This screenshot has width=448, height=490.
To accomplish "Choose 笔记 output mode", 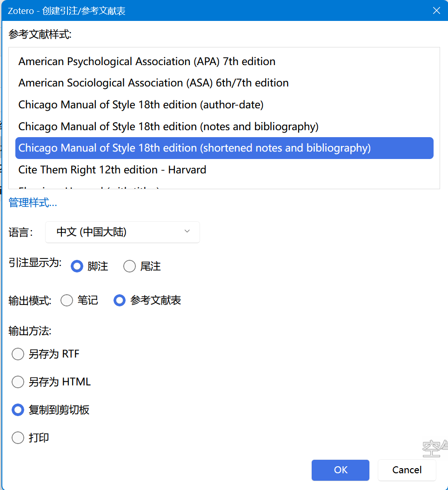I will tap(67, 301).
